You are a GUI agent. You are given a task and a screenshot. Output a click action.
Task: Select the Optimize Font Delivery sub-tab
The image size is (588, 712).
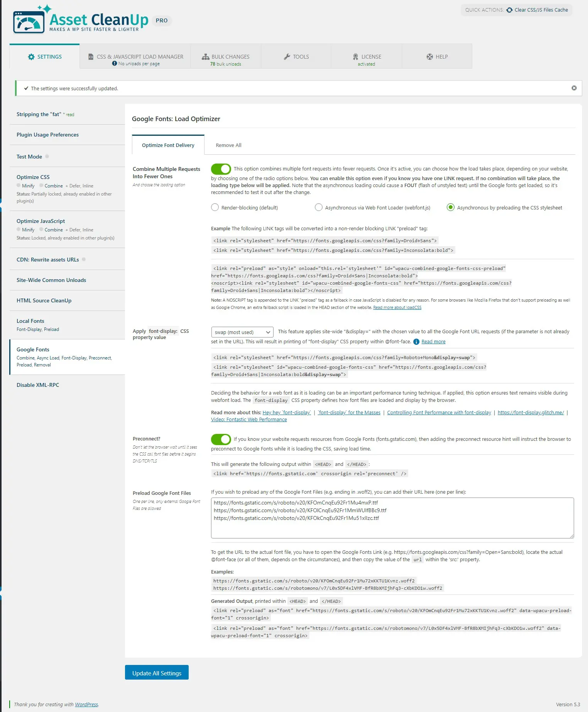point(168,145)
